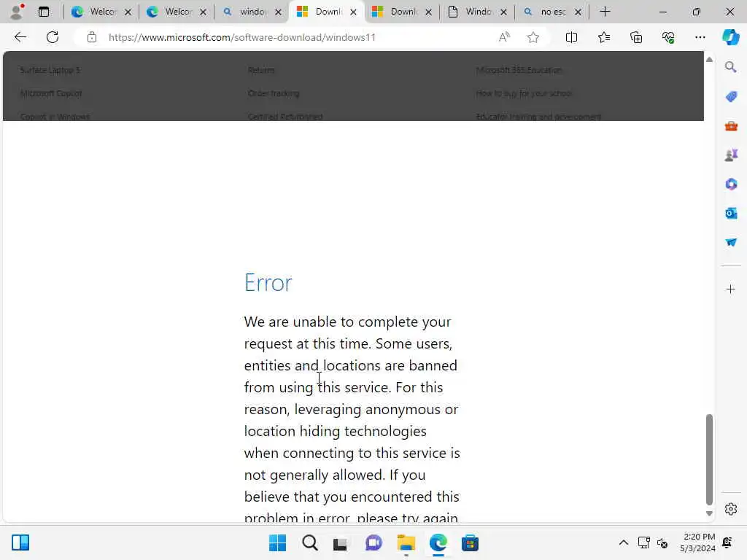Viewport: 747px width, 560px height.
Task: Open Returns footer link
Action: click(x=261, y=70)
